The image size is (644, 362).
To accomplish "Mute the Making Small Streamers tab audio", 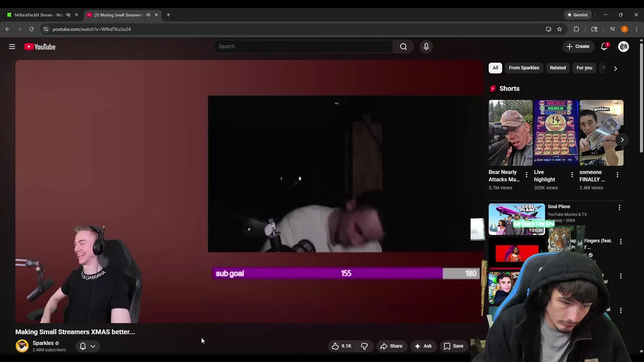I will 148,15.
